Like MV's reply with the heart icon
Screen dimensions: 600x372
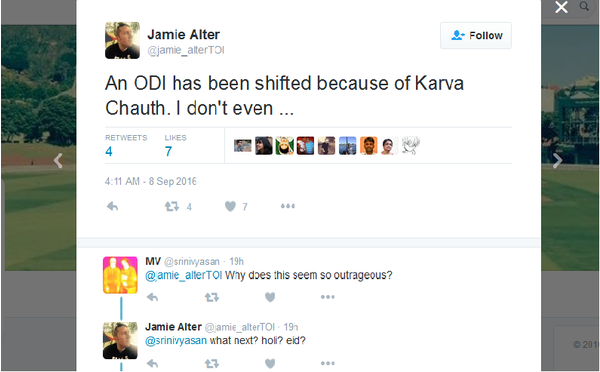(x=270, y=297)
